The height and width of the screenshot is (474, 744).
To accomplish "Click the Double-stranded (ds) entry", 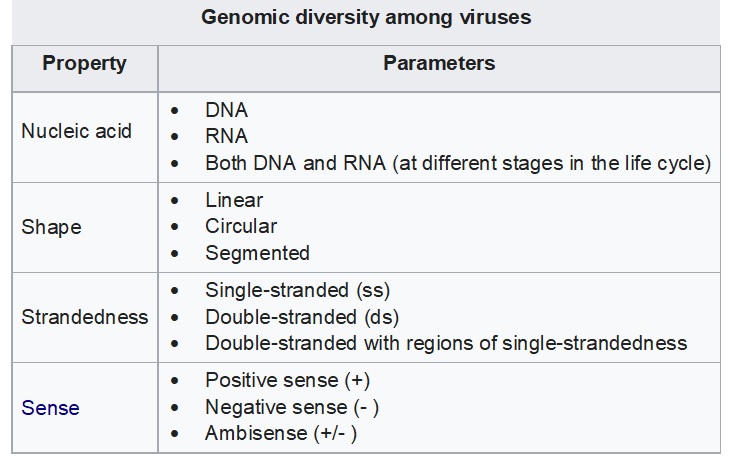I will [x=302, y=317].
